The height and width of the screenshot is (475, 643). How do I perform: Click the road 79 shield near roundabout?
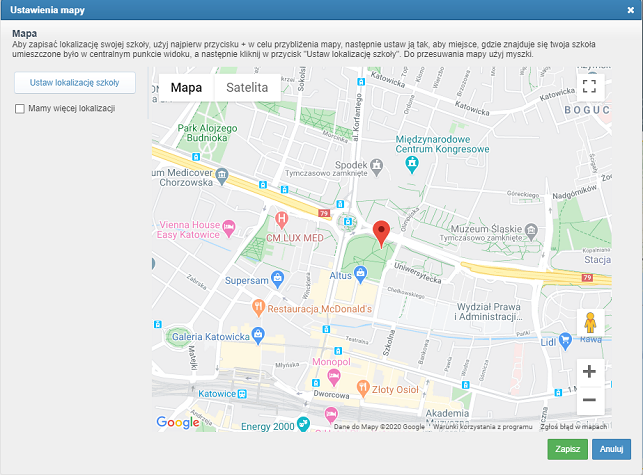pos(324,213)
